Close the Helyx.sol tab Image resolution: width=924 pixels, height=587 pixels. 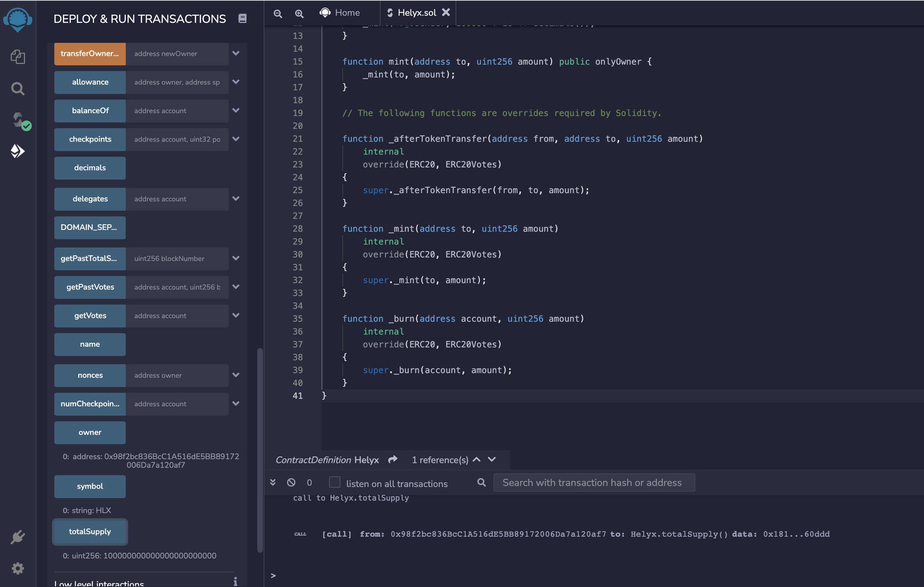pyautogui.click(x=446, y=12)
